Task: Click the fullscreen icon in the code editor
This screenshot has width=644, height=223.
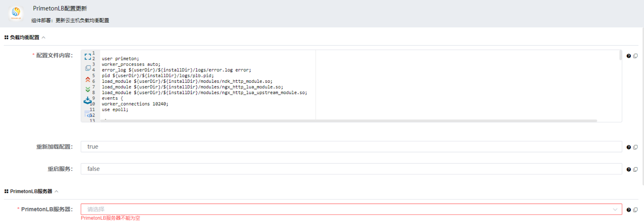Action: (x=87, y=57)
